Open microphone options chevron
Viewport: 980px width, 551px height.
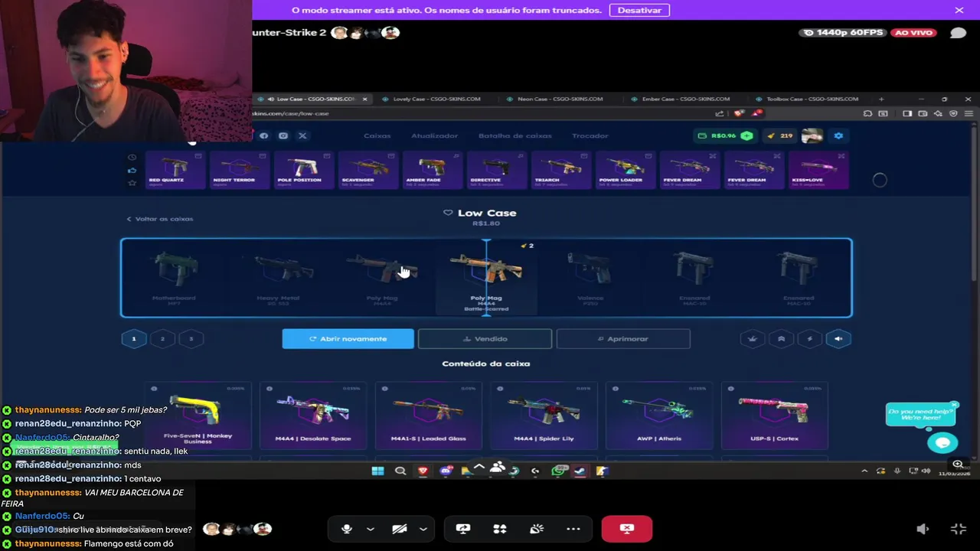(x=371, y=529)
